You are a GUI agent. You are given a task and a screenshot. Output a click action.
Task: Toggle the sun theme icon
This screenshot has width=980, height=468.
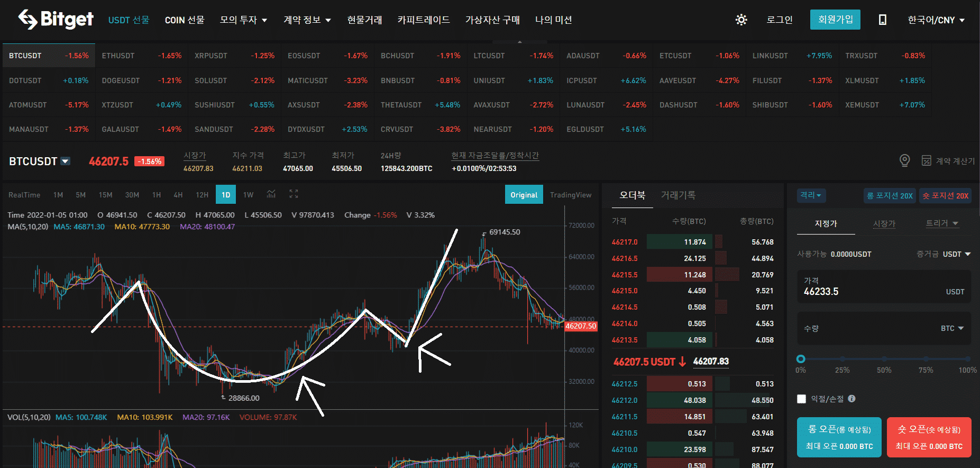741,20
